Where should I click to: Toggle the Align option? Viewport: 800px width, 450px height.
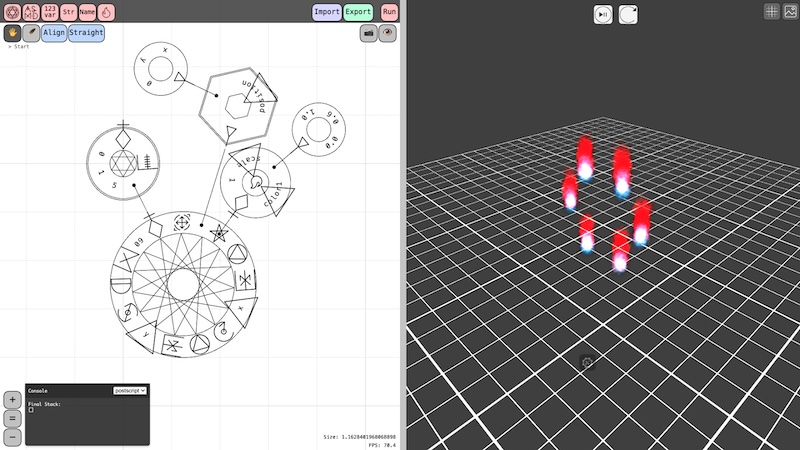point(54,33)
